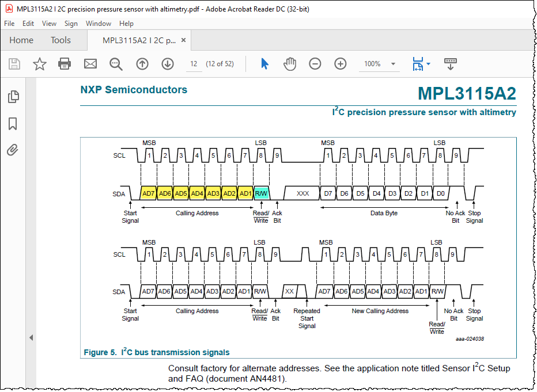Viewport: 537px width, 392px height.
Task: Click the subtitle precision pressure sensor text
Action: 424,112
